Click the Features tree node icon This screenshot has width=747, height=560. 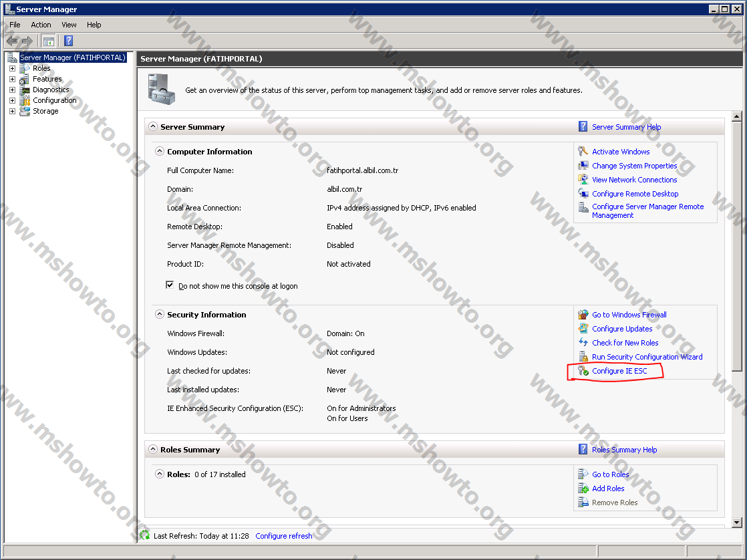pyautogui.click(x=25, y=79)
